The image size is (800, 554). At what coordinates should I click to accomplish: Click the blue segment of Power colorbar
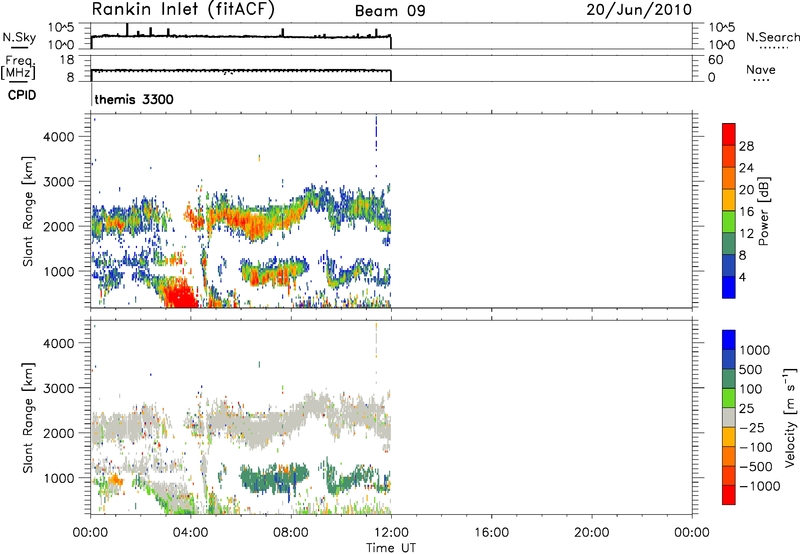click(729, 287)
